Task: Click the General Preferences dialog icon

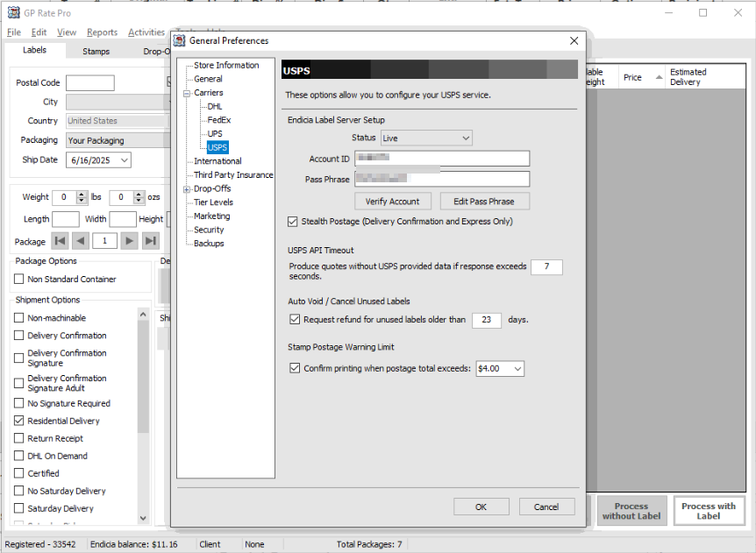Action: 180,40
